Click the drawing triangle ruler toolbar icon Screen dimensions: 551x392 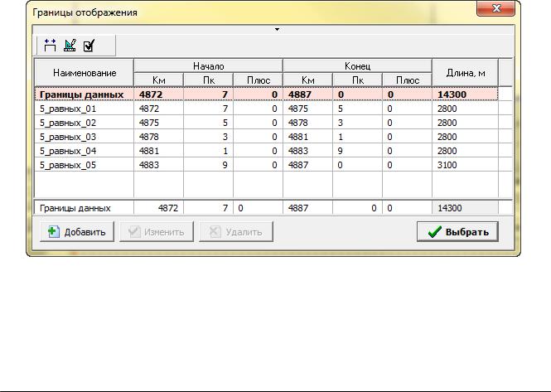70,46
